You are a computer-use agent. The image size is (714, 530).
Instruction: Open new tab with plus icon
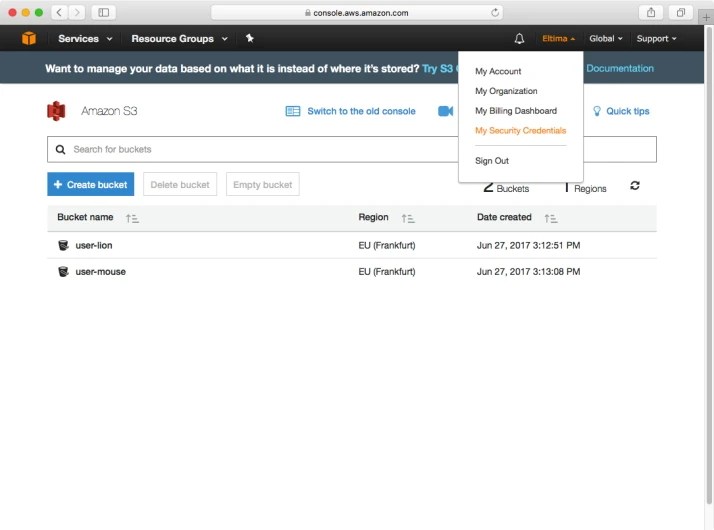(x=706, y=18)
